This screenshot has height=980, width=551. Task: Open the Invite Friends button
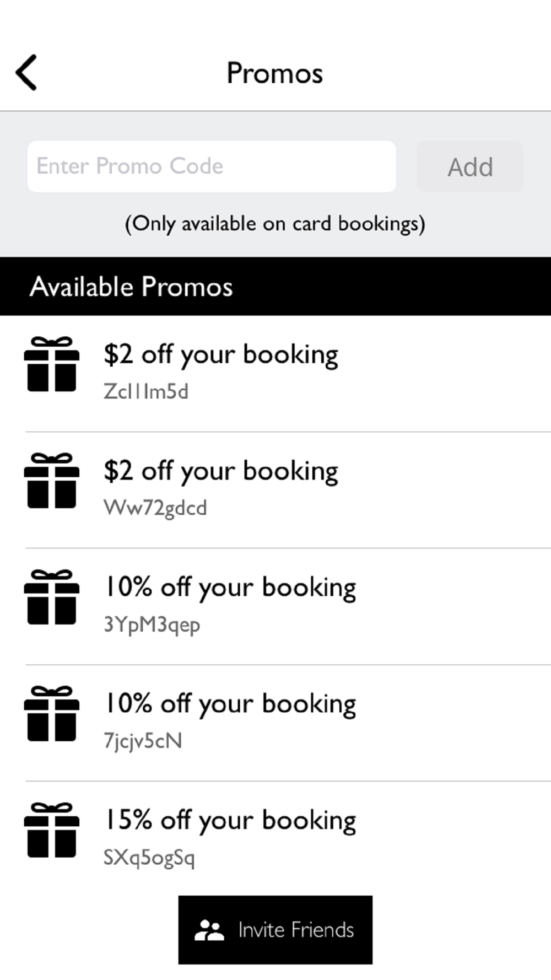click(x=275, y=930)
